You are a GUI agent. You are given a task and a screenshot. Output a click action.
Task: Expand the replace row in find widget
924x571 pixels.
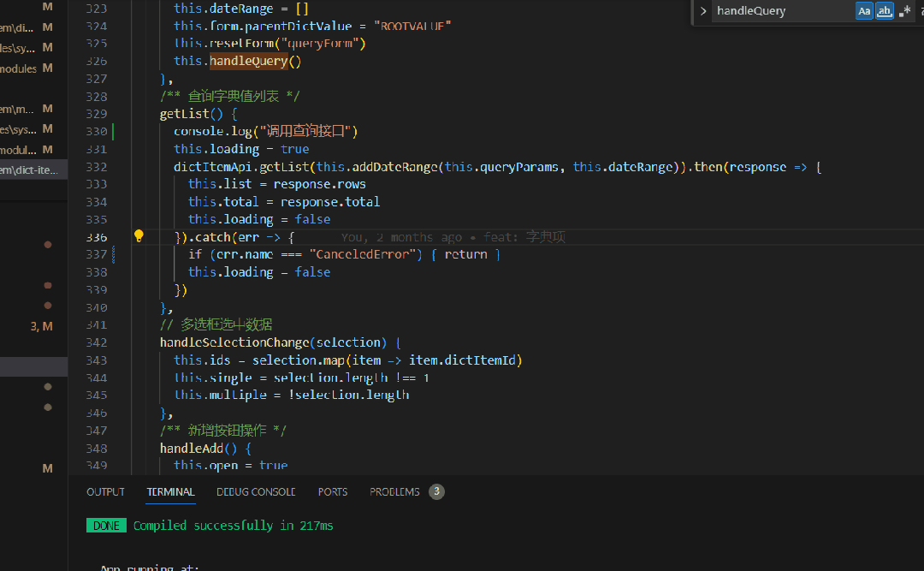pos(703,11)
